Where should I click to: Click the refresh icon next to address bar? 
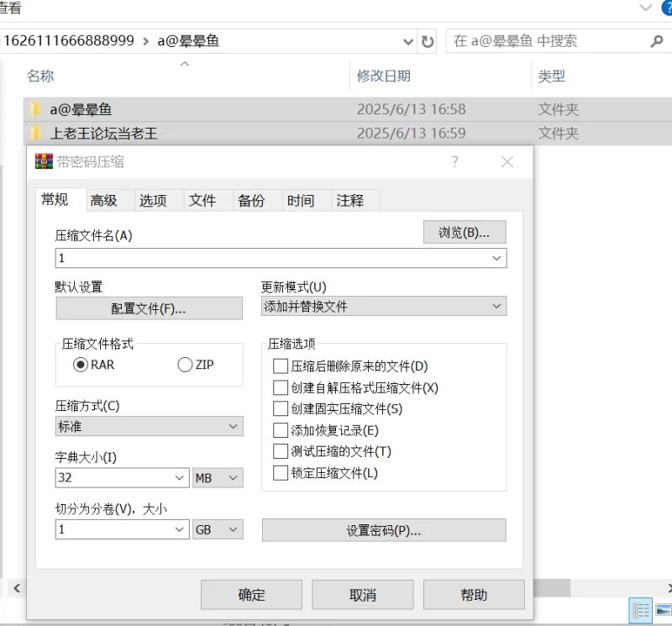click(x=428, y=41)
